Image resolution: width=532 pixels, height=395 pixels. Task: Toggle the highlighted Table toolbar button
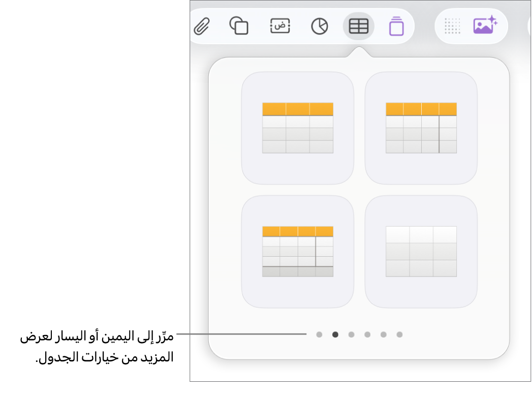pos(359,26)
